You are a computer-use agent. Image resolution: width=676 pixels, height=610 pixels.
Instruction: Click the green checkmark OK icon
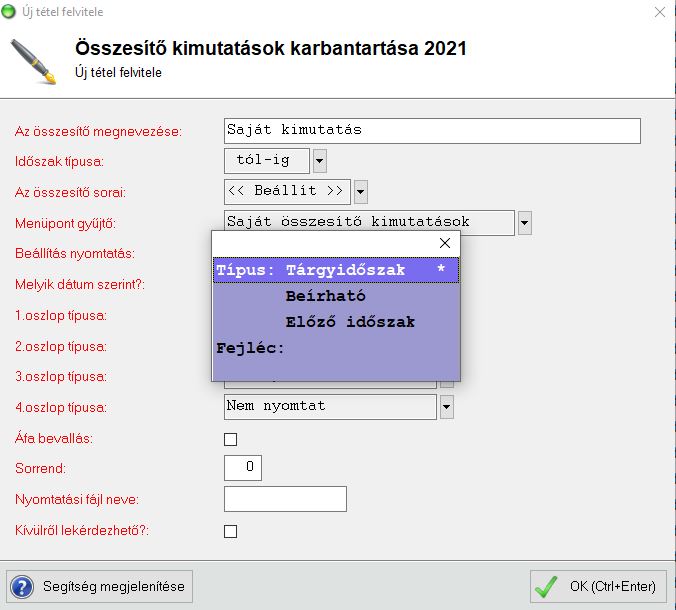tap(546, 587)
